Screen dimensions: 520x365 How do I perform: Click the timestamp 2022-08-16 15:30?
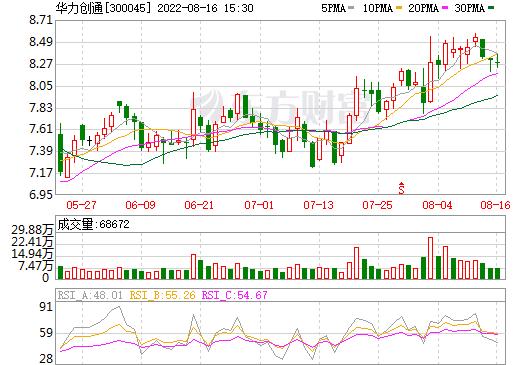pos(205,8)
